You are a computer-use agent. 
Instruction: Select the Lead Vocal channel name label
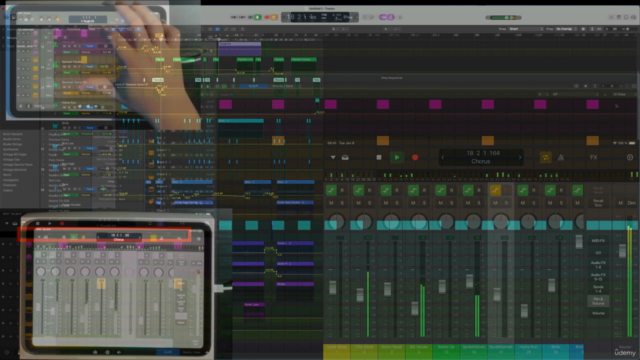(x=336, y=351)
